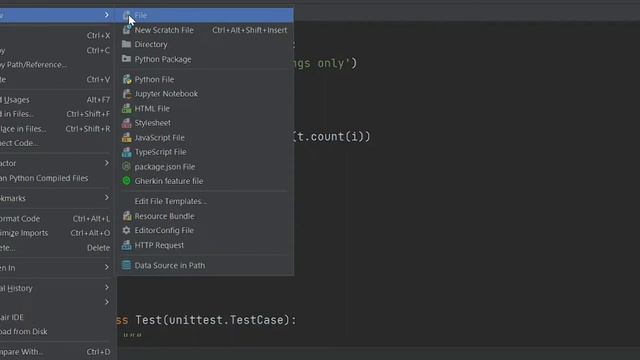Click the Jupyter Notebook icon
640x360 pixels.
tap(127, 94)
